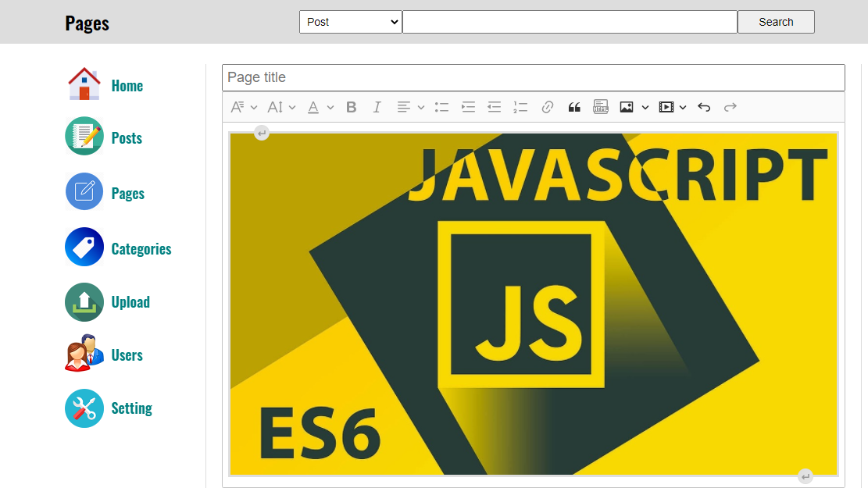This screenshot has height=488, width=868.
Task: Click the Pages header title
Action: (87, 23)
